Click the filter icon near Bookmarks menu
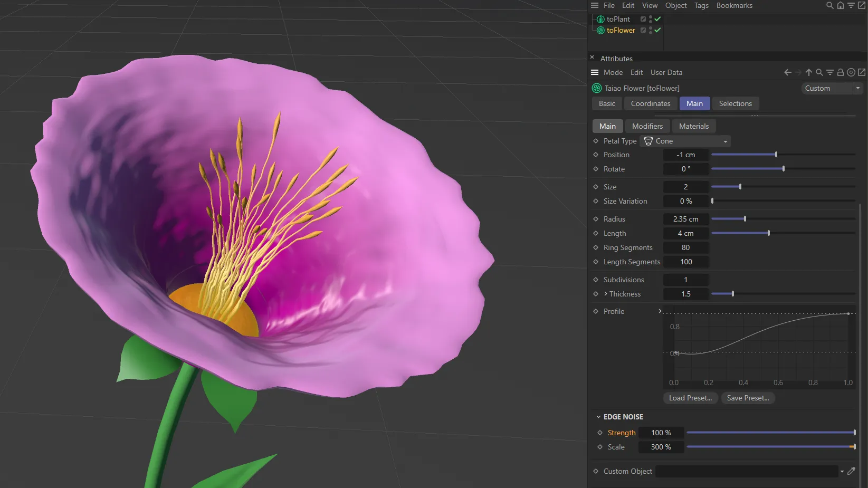 coord(851,5)
